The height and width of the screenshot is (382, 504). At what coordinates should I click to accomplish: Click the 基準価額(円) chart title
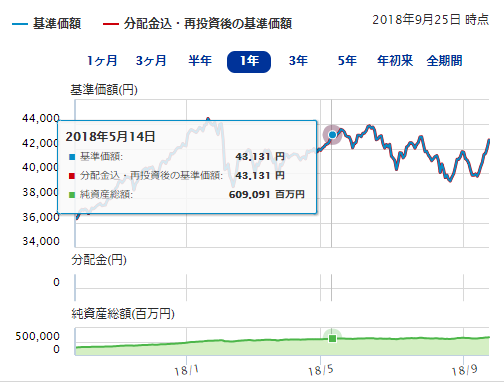coord(104,90)
